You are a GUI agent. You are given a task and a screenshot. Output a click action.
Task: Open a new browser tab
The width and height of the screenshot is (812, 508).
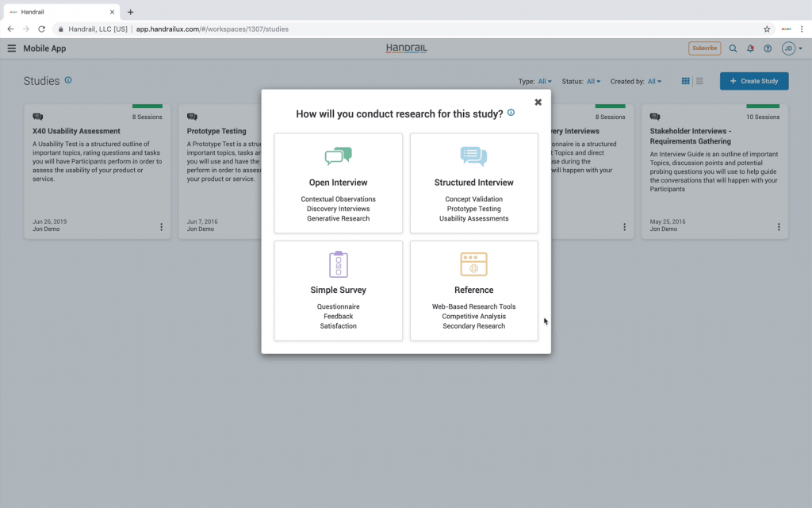click(131, 12)
